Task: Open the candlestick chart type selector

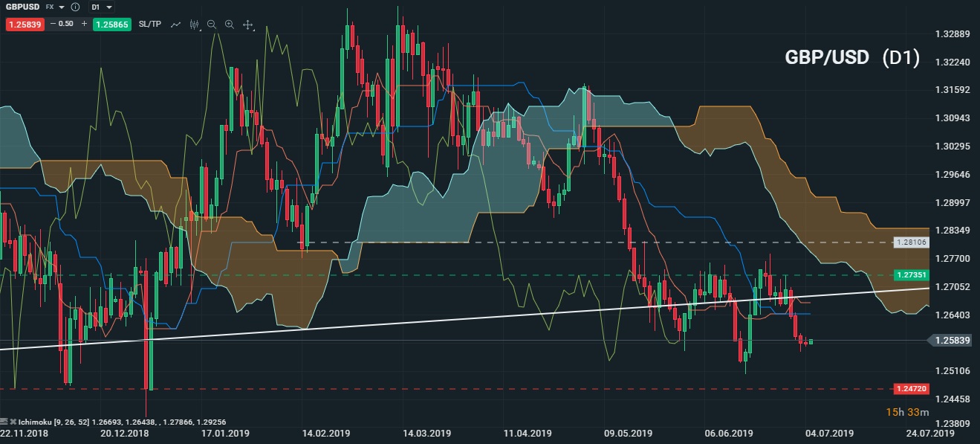Action: point(195,24)
